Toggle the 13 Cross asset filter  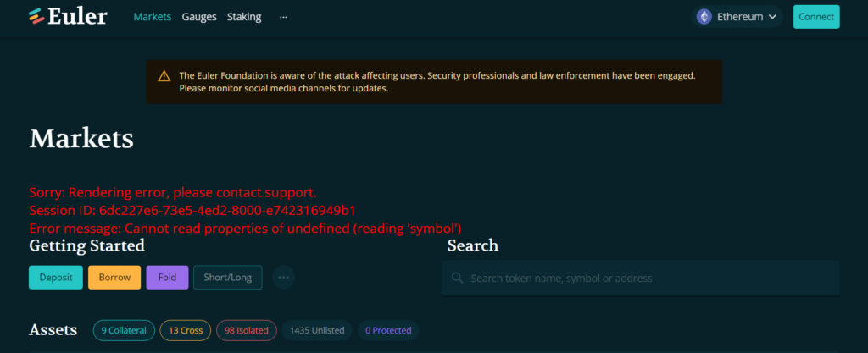186,330
